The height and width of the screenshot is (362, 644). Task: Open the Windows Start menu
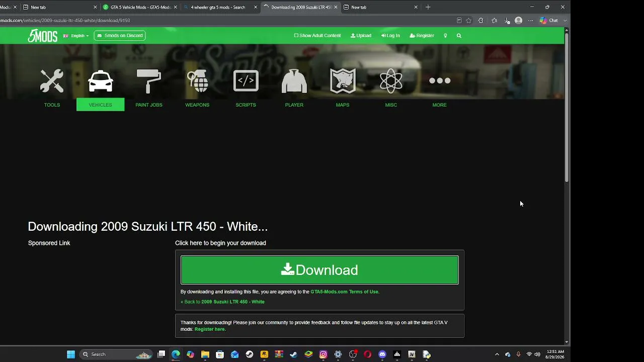point(71,354)
